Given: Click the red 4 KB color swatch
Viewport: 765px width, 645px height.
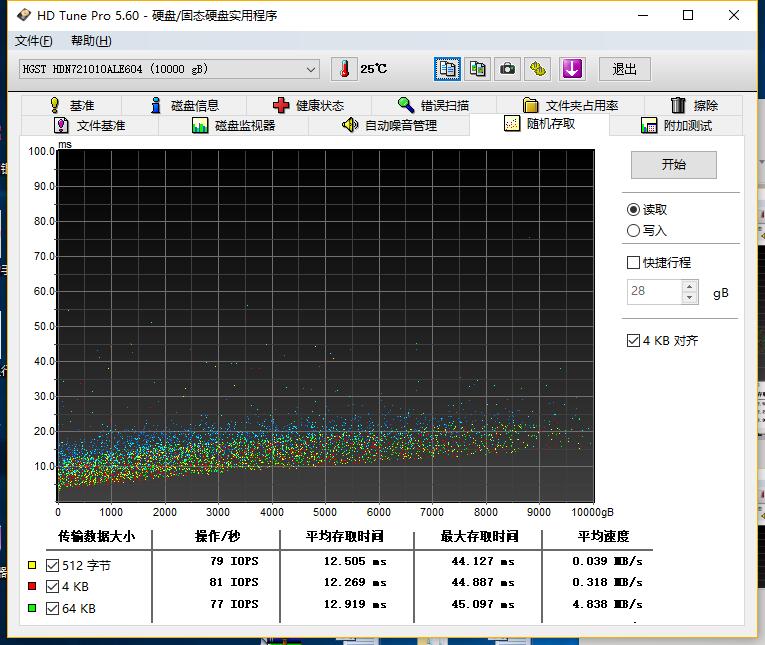Looking at the screenshot, I should tap(32, 586).
